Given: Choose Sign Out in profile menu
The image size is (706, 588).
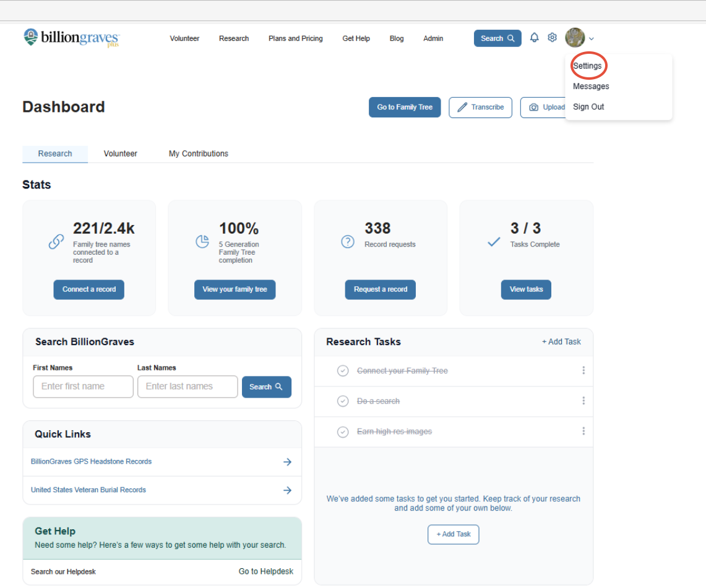Looking at the screenshot, I should (x=588, y=106).
